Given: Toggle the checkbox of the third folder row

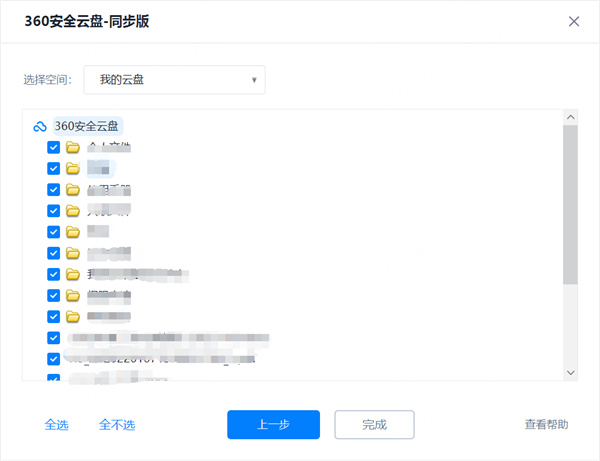Looking at the screenshot, I should point(54,189).
